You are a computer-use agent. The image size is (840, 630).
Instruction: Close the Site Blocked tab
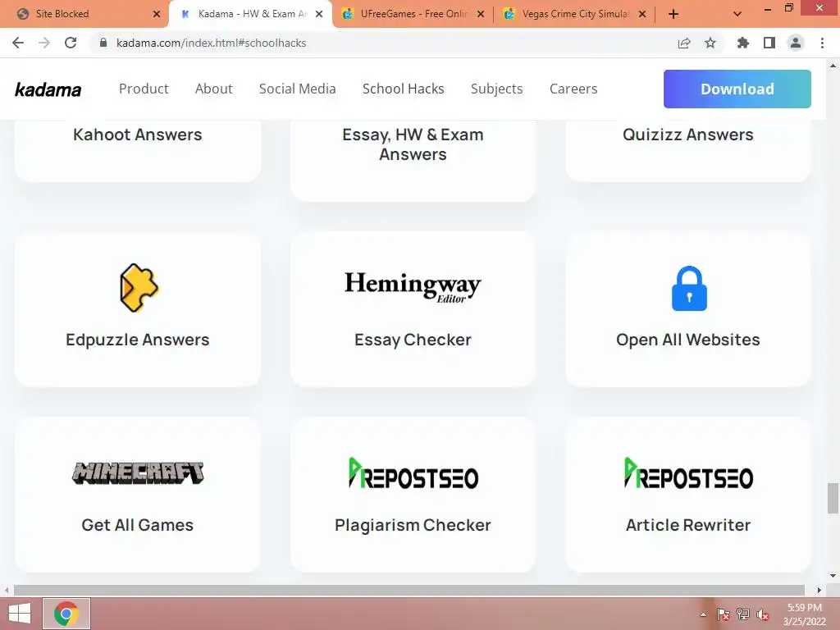[x=157, y=14]
